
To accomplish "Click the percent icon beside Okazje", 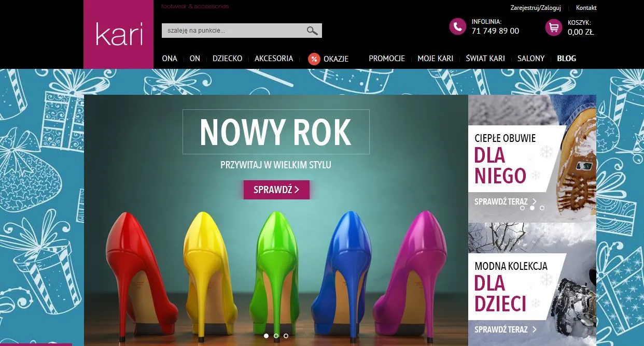I will pos(313,59).
